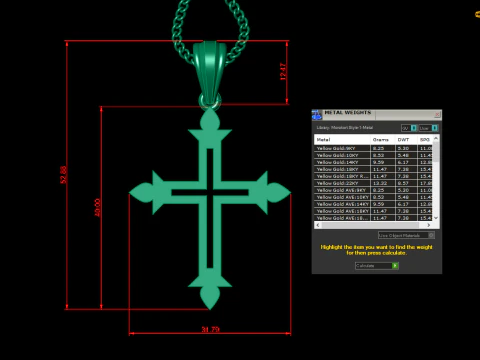
Task: Select the Yellow Gold AVE:9KY row
Action: point(373,190)
